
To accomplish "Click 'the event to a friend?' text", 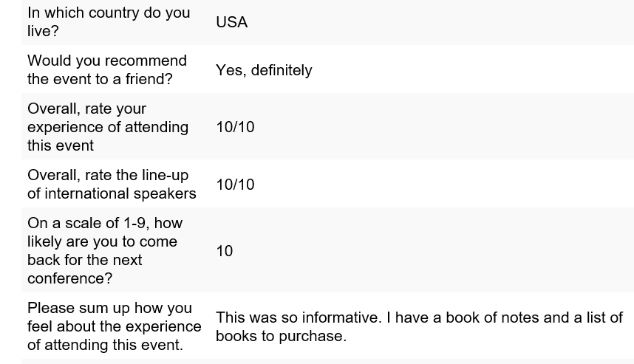I will click(x=100, y=79).
